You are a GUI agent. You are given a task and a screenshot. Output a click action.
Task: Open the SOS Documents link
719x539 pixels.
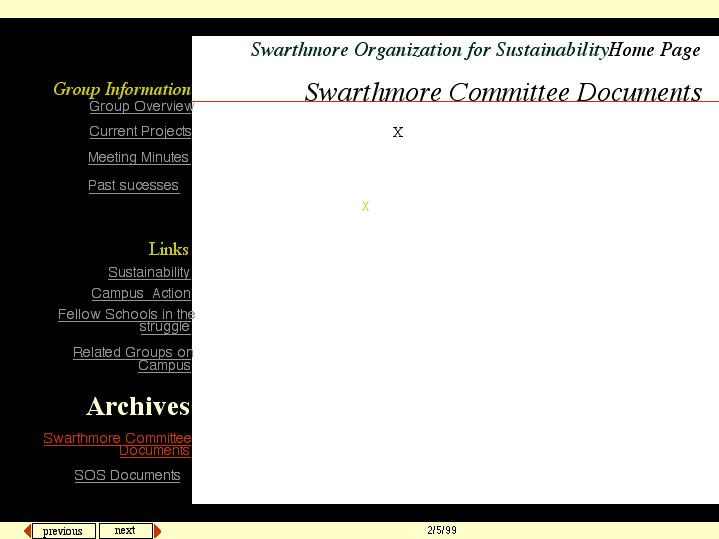tap(127, 475)
